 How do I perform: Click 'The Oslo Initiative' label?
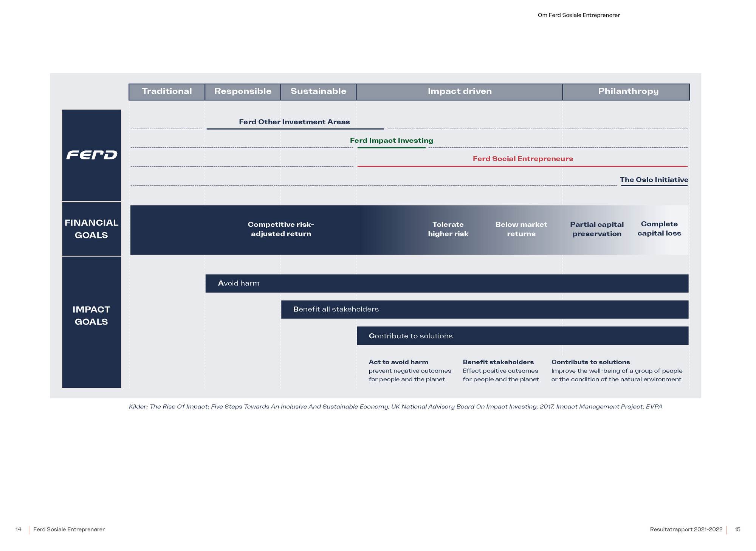(654, 180)
